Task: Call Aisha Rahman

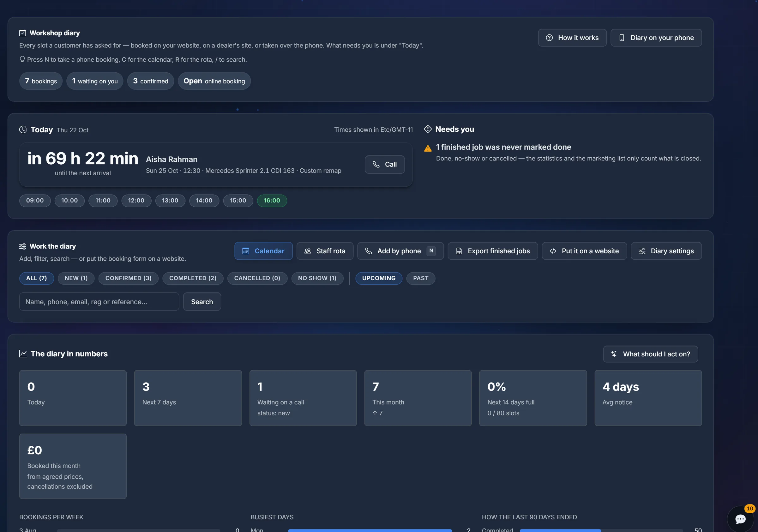Action: (x=384, y=165)
